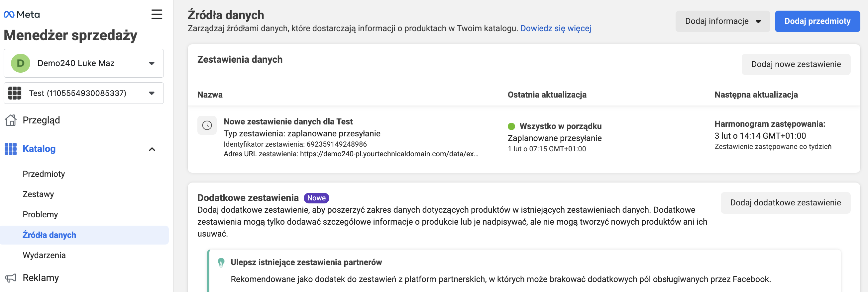Image resolution: width=868 pixels, height=292 pixels.
Task: Follow the Dowiedz się więcej link
Action: click(556, 28)
